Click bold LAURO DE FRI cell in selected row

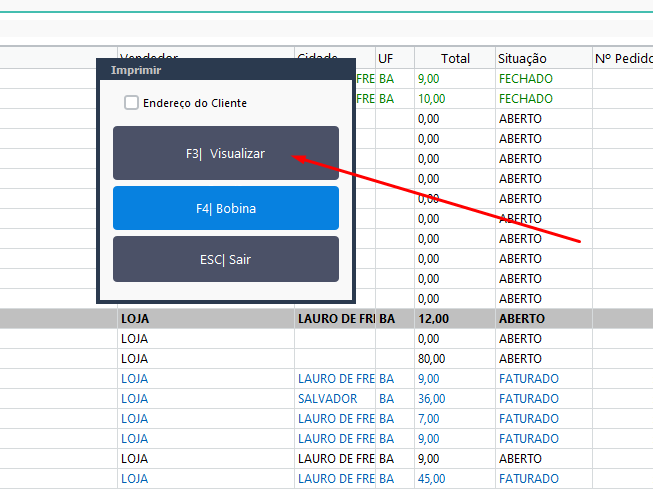point(336,319)
